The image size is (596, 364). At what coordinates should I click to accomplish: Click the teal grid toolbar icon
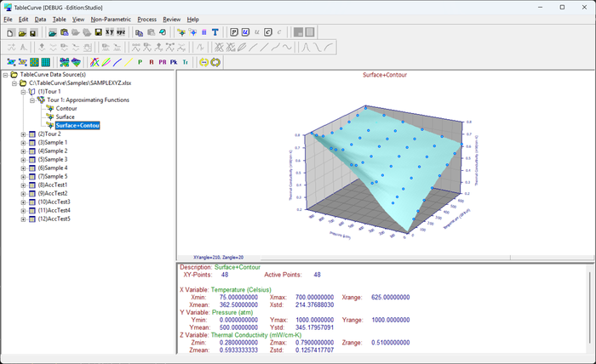(x=46, y=62)
